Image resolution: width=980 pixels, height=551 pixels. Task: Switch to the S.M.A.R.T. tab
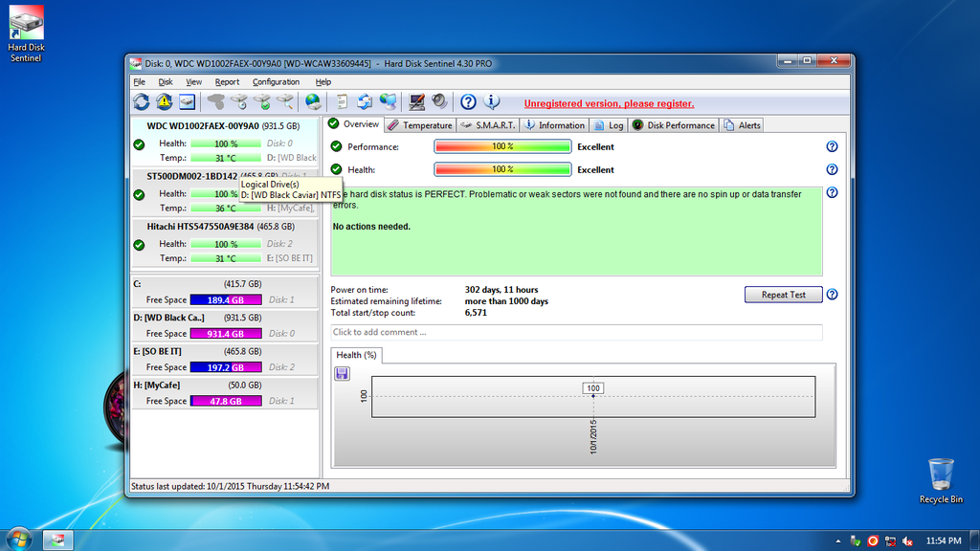click(488, 125)
